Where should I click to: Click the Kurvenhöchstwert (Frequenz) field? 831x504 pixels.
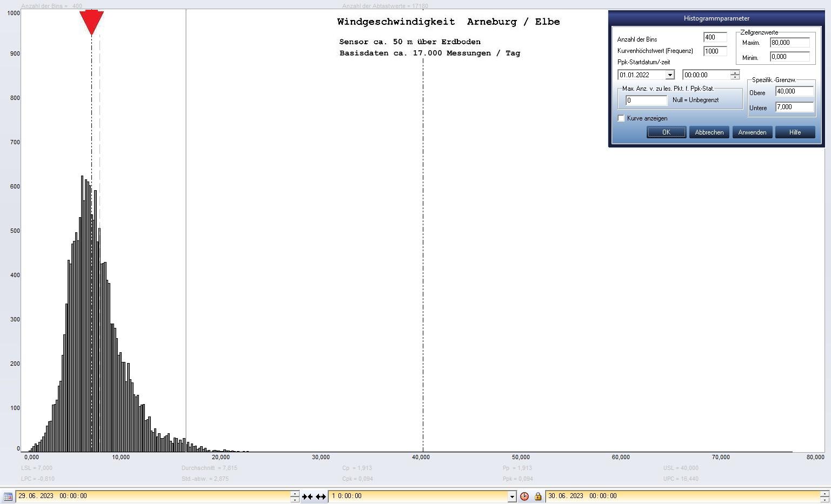[715, 51]
